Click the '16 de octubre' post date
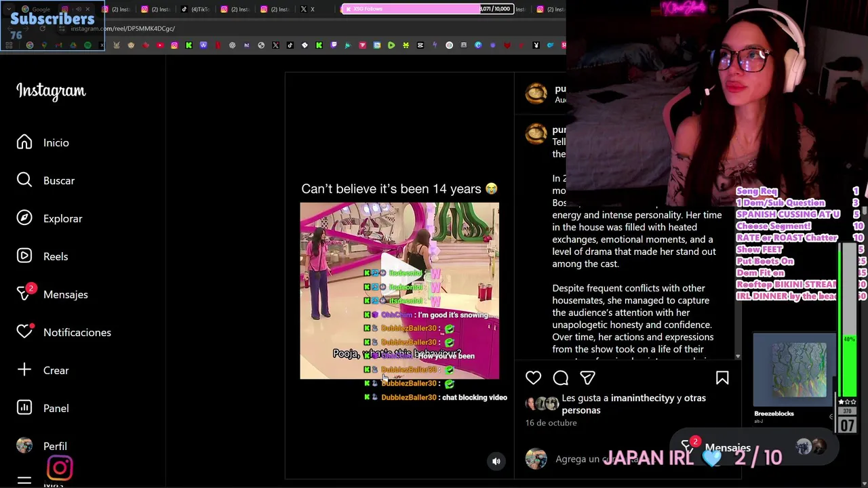 click(551, 423)
